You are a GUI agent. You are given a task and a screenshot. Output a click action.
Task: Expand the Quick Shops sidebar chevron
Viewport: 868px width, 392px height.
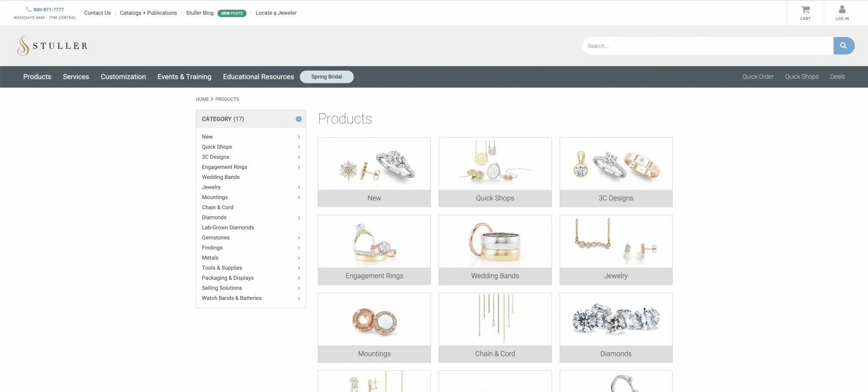pyautogui.click(x=299, y=147)
